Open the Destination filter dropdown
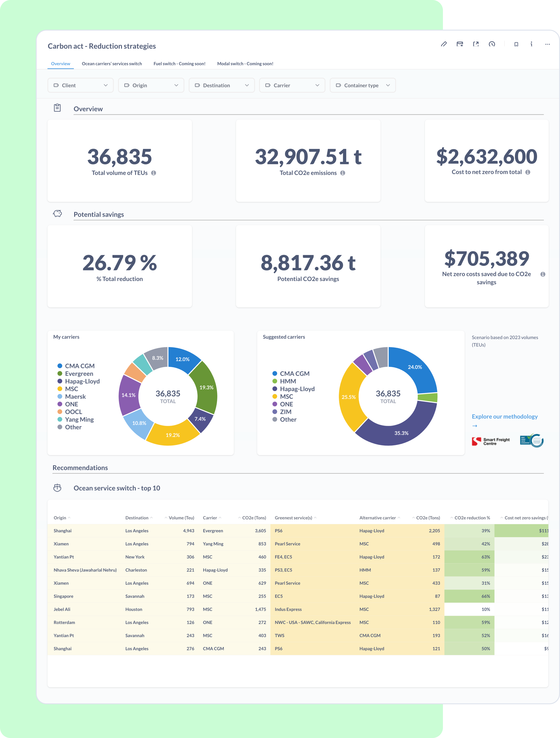 coord(222,85)
